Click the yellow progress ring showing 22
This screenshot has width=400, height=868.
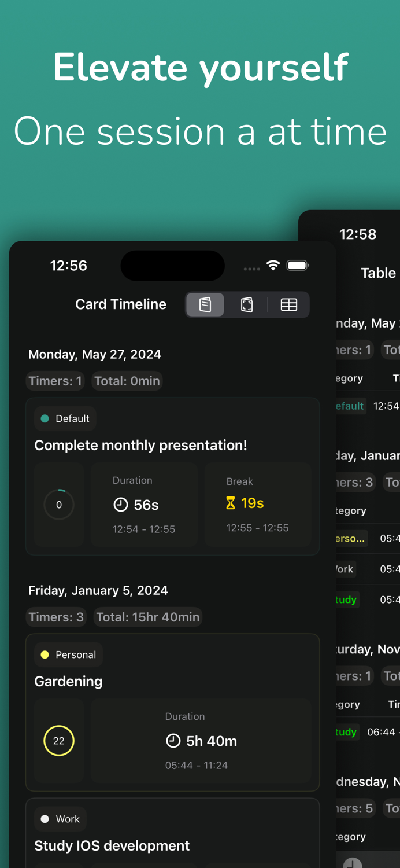click(59, 740)
